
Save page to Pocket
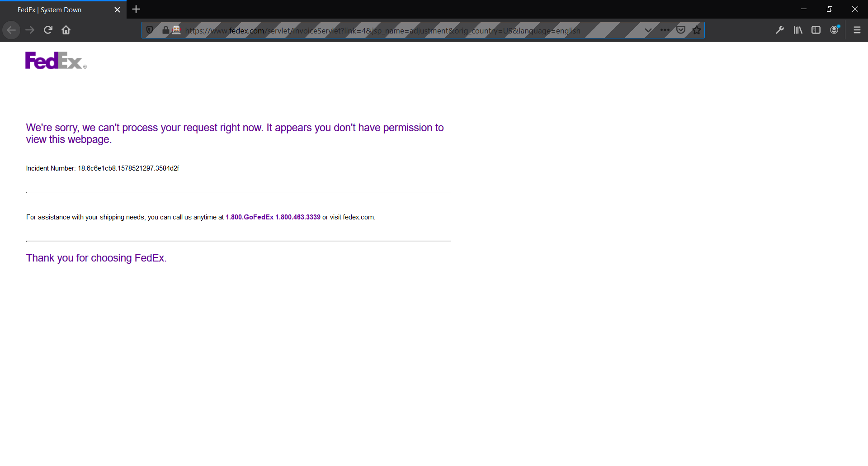[x=681, y=30]
